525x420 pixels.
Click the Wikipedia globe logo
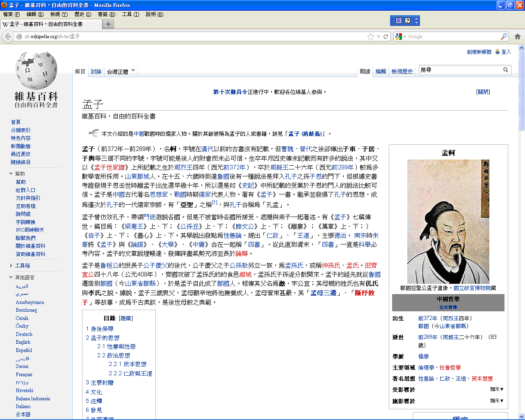pyautogui.click(x=36, y=70)
